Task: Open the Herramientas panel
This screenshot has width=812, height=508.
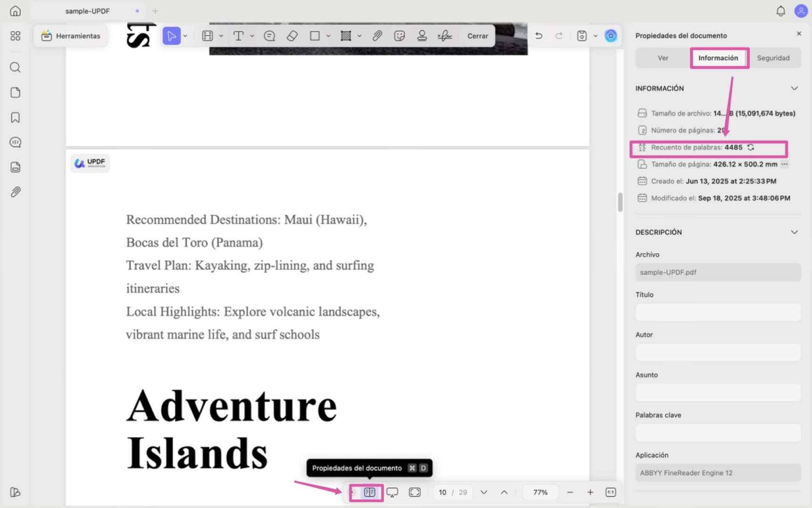Action: click(x=70, y=35)
